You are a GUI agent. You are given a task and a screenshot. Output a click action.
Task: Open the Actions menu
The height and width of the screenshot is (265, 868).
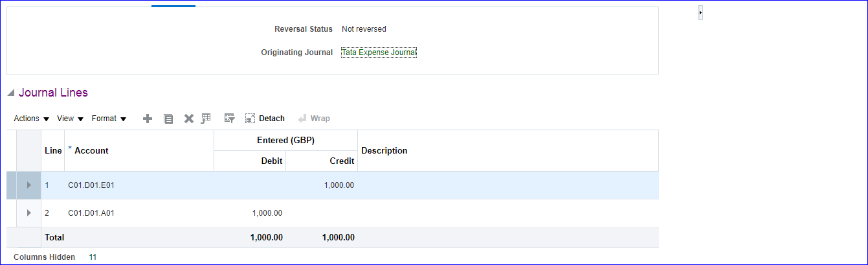(x=32, y=119)
